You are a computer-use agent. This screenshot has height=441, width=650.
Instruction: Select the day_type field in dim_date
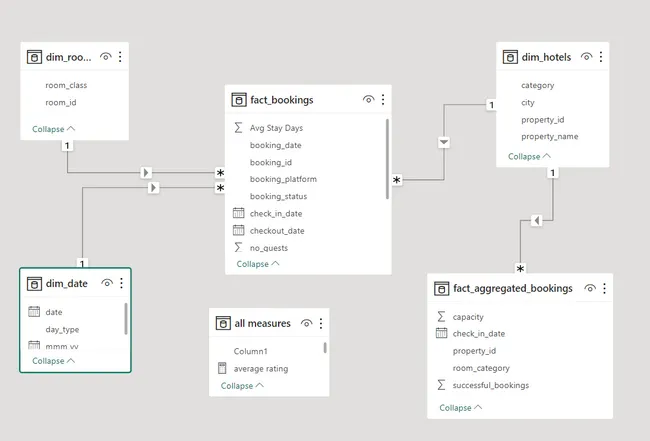(62, 330)
